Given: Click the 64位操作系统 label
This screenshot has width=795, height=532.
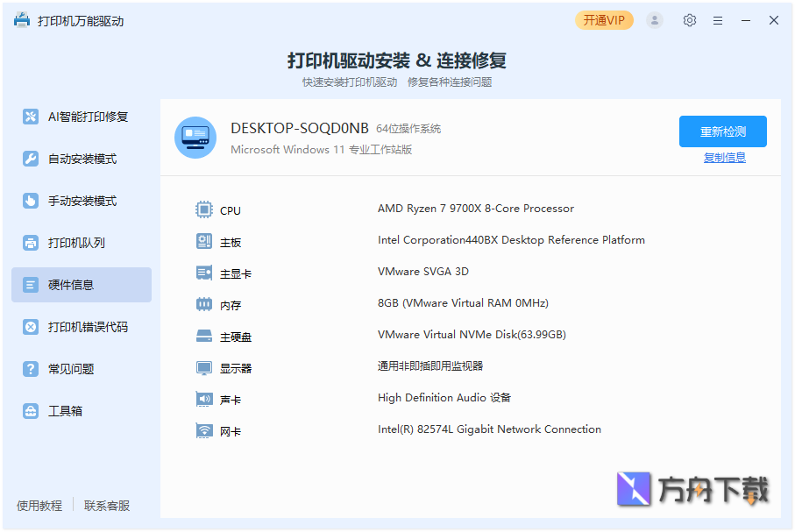Looking at the screenshot, I should point(408,129).
